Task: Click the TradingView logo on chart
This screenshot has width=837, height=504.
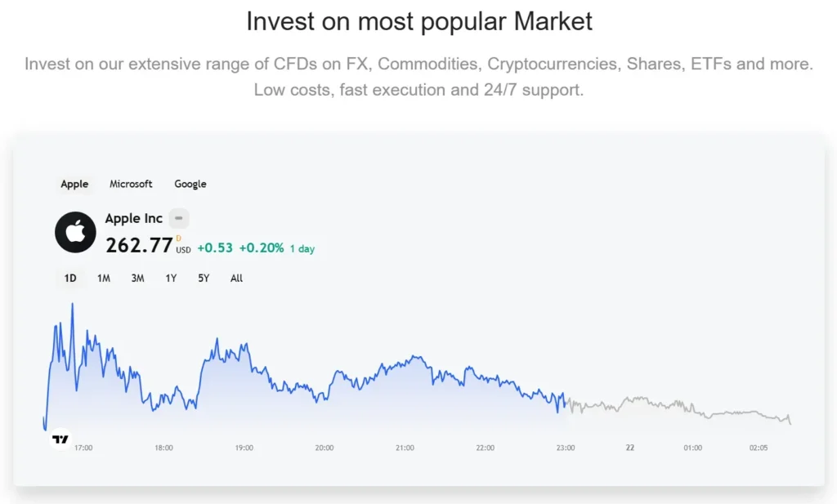Action: tap(60, 439)
